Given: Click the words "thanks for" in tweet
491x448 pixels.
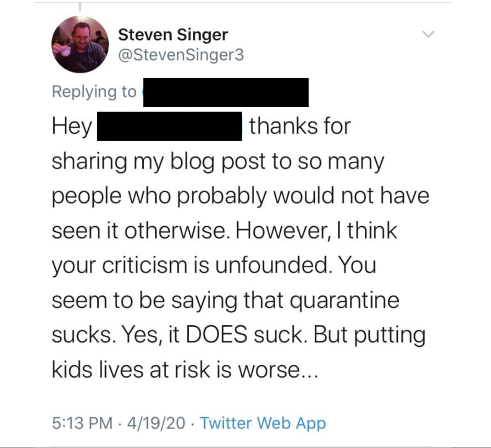Looking at the screenshot, I should [x=300, y=126].
